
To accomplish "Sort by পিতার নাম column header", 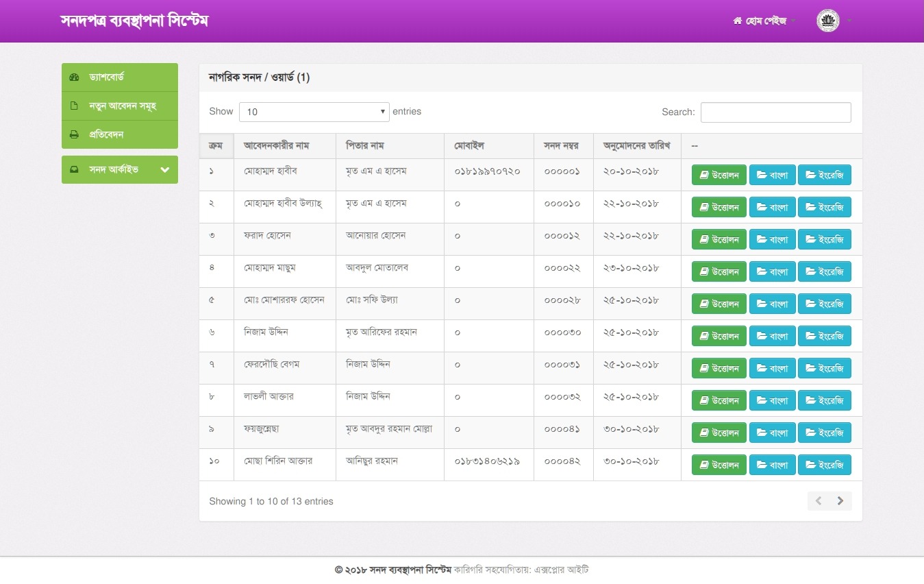I will pyautogui.click(x=390, y=146).
